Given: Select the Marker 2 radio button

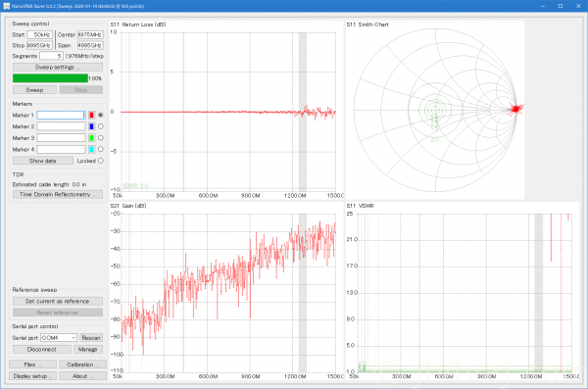Looking at the screenshot, I should [101, 126].
